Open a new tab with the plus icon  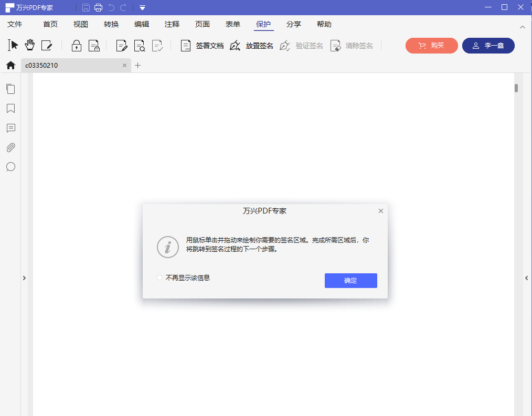pyautogui.click(x=137, y=65)
